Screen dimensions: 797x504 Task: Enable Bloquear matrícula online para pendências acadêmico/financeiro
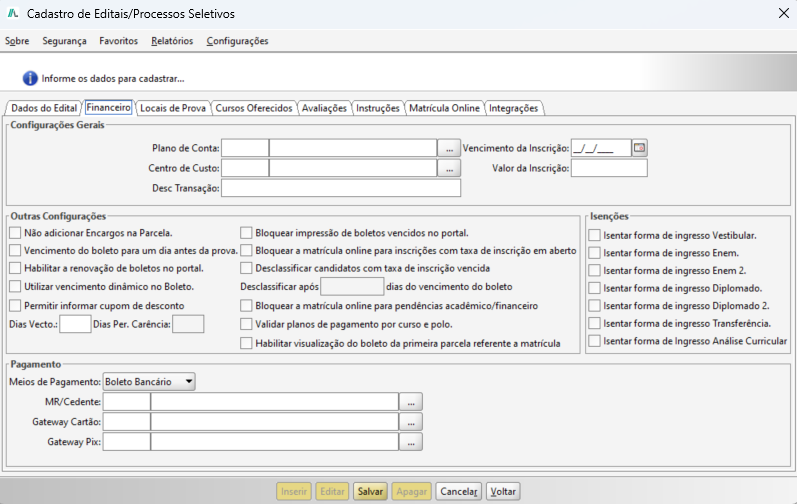pos(246,306)
